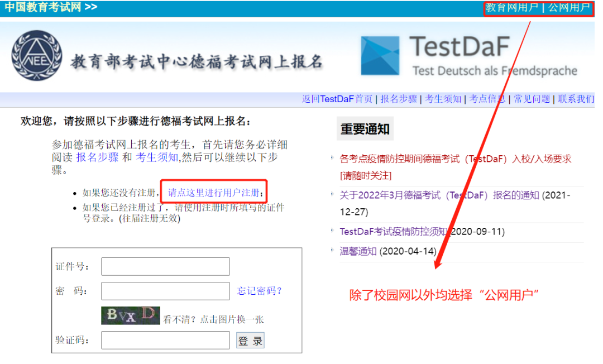Viewport: 603px width, 364px height.
Task: Focus the 证件号 input field
Action: pos(165,266)
